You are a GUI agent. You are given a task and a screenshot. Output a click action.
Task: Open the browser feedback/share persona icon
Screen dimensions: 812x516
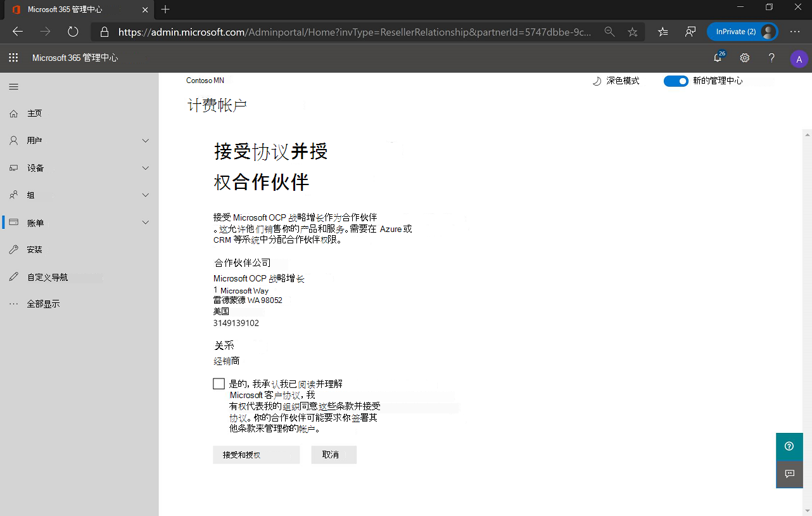click(x=690, y=31)
